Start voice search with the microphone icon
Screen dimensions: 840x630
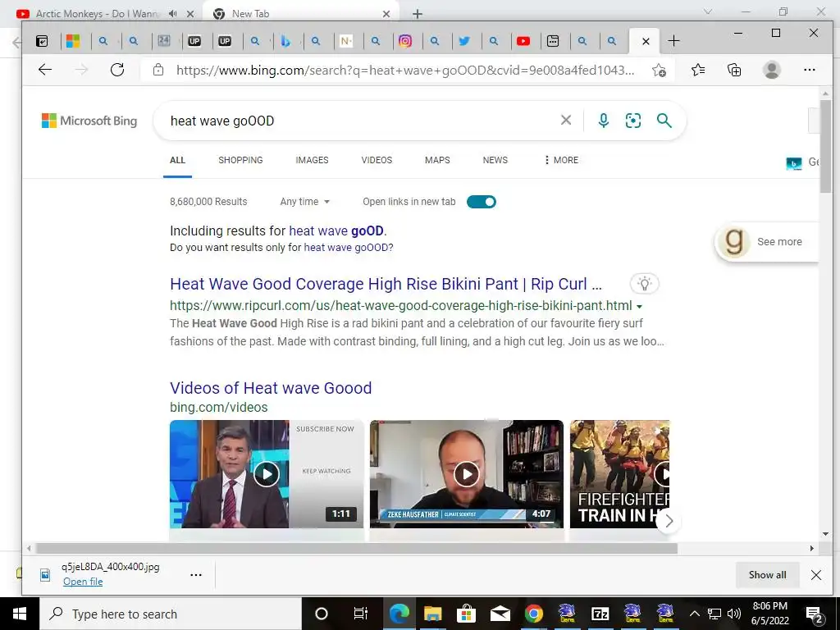(603, 121)
